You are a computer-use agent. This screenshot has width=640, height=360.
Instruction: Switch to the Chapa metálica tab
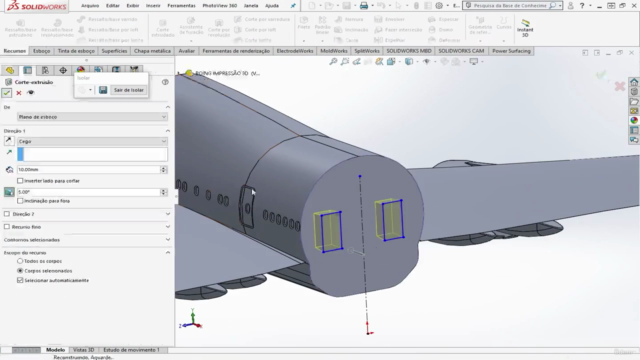click(152, 51)
